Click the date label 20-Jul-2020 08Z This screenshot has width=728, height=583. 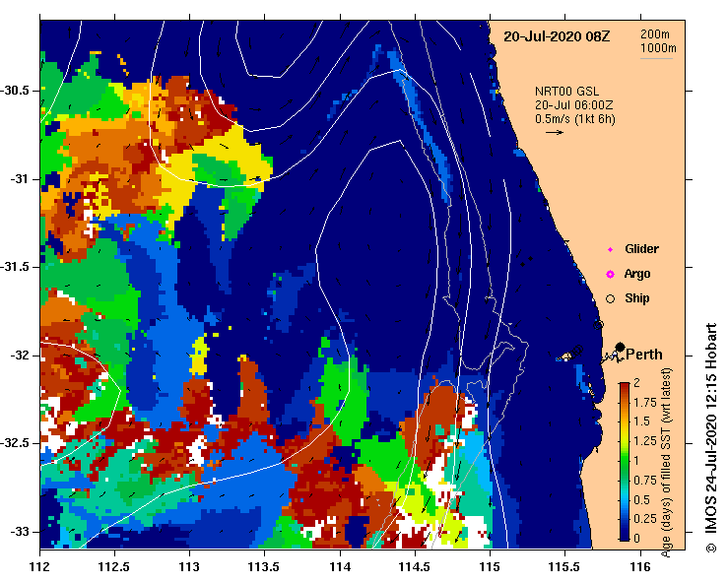(x=557, y=36)
